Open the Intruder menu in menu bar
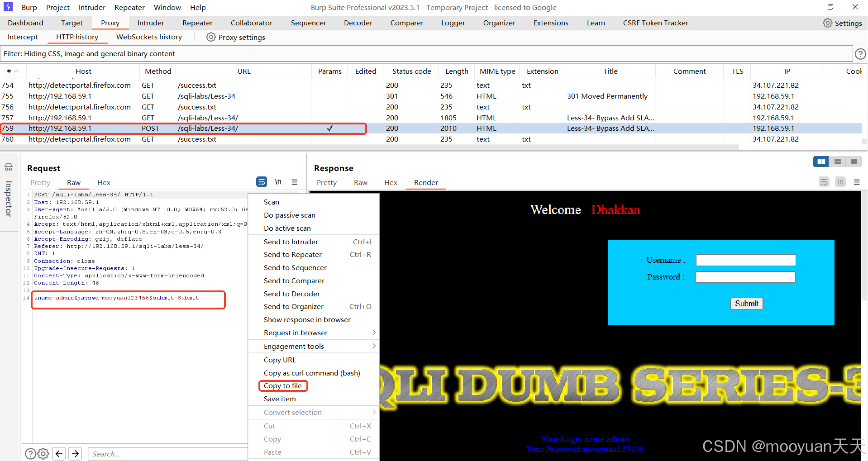Image resolution: width=868 pixels, height=461 pixels. point(92,7)
